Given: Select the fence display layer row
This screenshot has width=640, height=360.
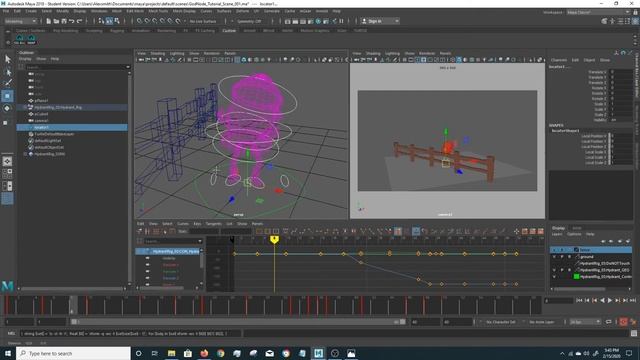Looking at the screenshot, I should 591,250.
